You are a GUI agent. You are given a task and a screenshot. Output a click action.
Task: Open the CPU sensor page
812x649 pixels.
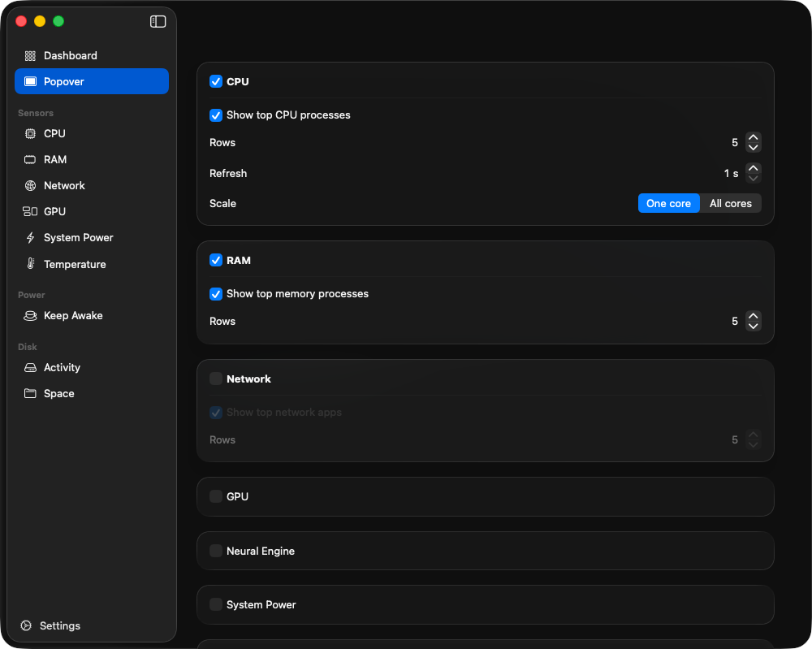[x=92, y=134]
